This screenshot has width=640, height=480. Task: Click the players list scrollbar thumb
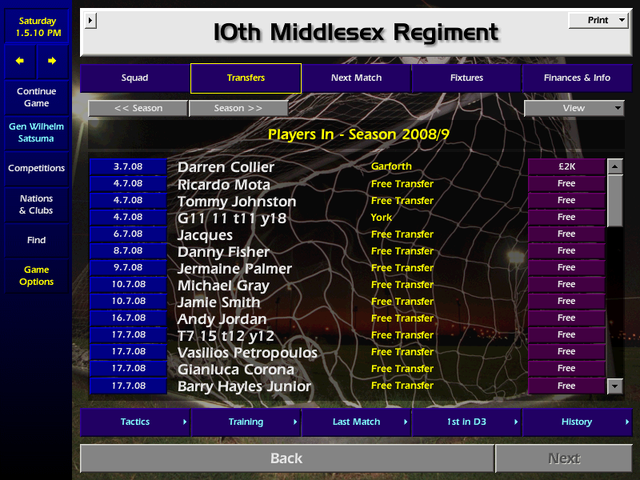[615, 200]
